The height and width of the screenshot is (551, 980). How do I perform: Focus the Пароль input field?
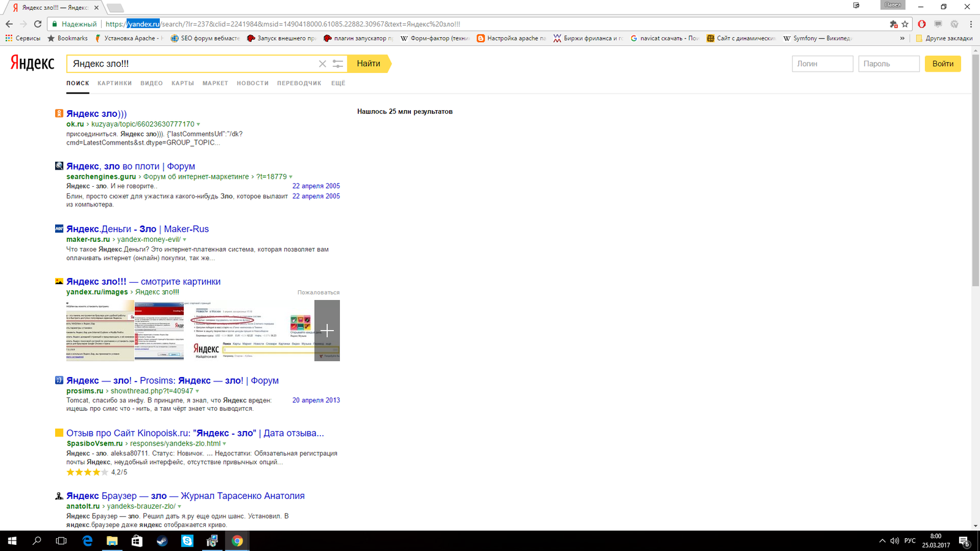point(889,64)
